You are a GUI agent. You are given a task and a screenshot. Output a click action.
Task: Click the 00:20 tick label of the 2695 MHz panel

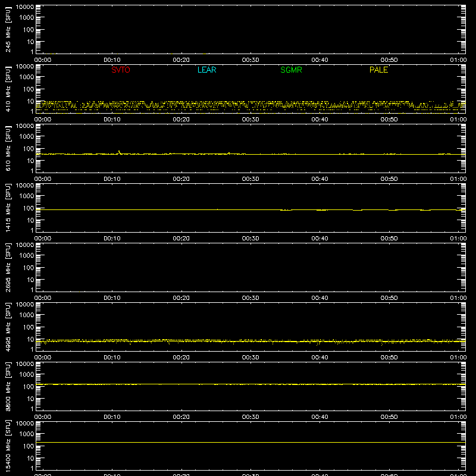pos(181,298)
